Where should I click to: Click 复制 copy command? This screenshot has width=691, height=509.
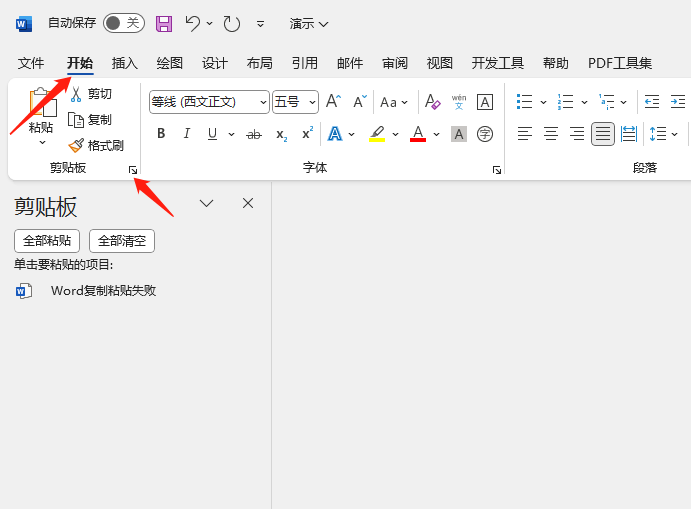pyautogui.click(x=90, y=120)
